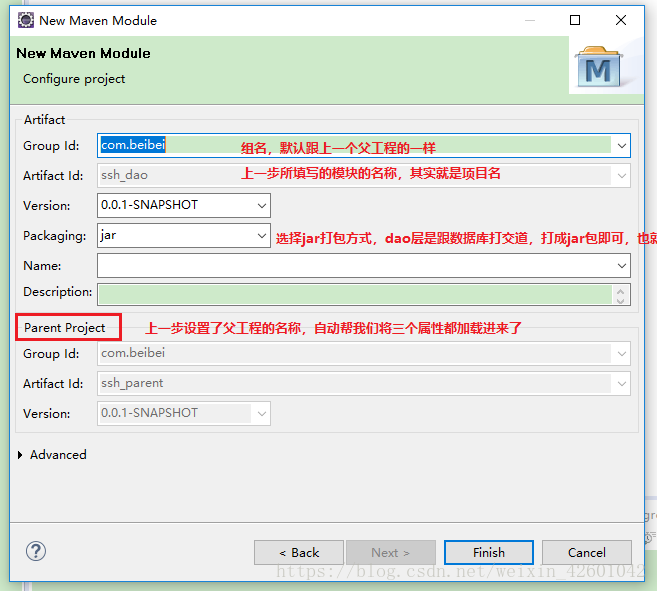Click the Maven M wizard banner icon

click(598, 66)
